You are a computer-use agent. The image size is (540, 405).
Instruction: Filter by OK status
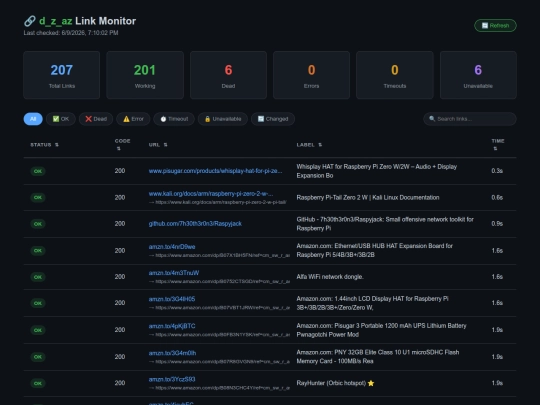click(x=61, y=119)
